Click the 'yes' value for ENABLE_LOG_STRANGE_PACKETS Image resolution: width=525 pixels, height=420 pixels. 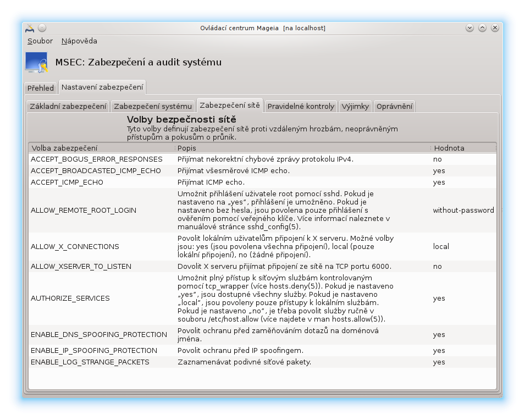(x=439, y=362)
